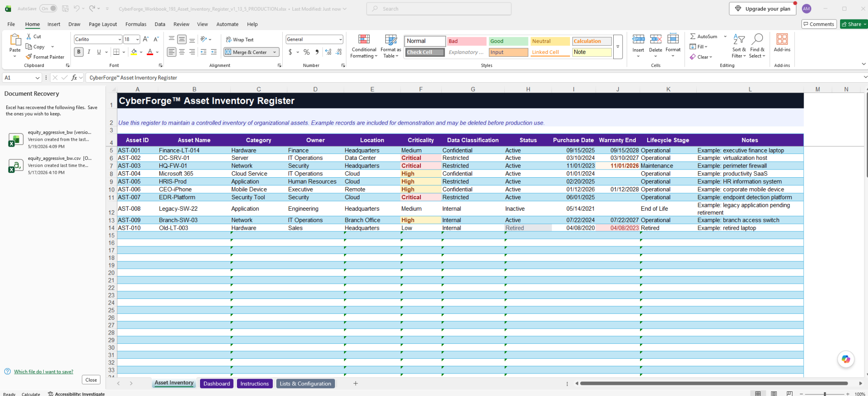Click the Format cells icon

click(x=673, y=39)
